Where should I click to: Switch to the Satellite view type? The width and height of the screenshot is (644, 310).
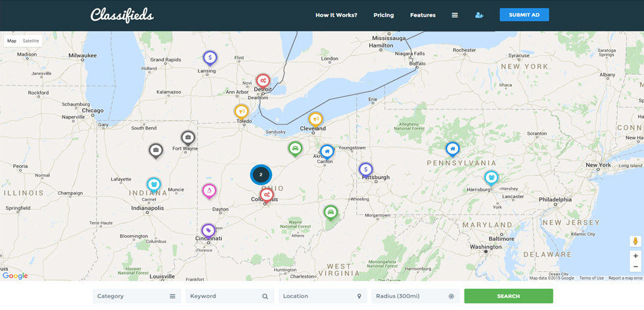(31, 41)
